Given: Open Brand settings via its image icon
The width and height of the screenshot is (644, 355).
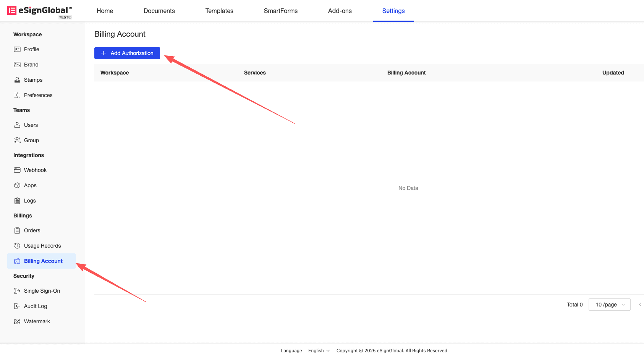Looking at the screenshot, I should [x=17, y=65].
